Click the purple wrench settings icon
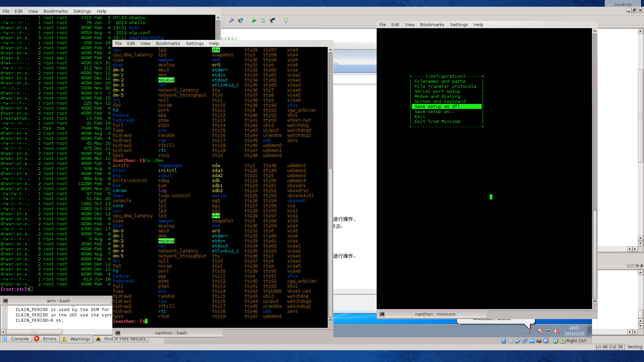644x362 pixels. point(231,21)
